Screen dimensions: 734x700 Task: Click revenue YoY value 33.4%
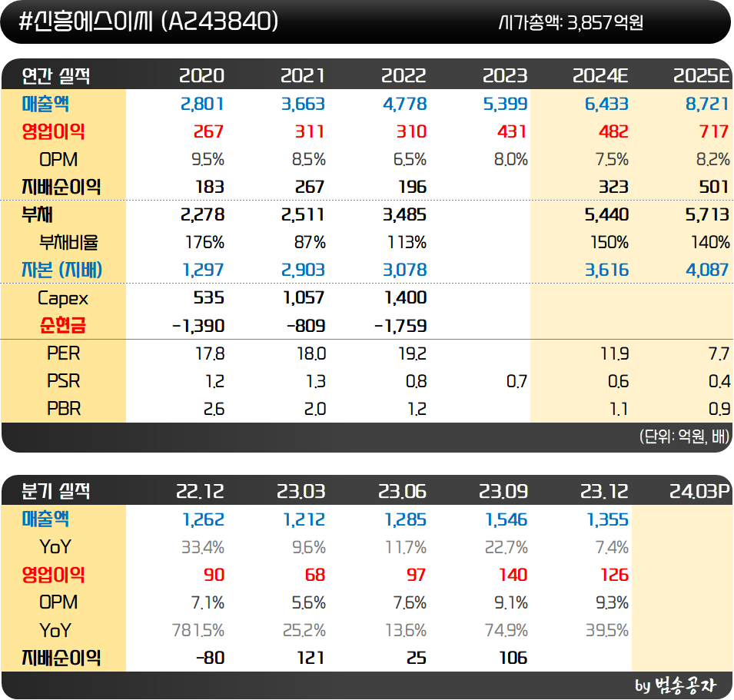tap(203, 547)
